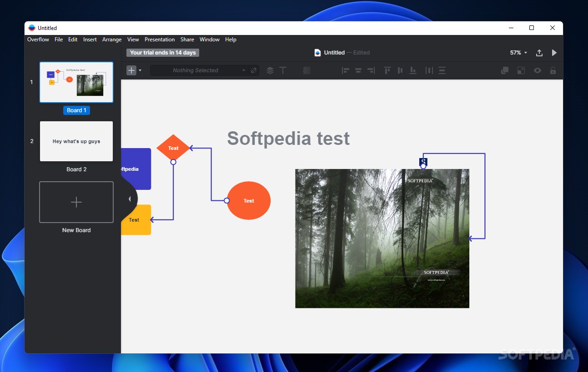Toggle visibility with the eye icon
Viewport: 588px width, 372px height.
pos(538,70)
